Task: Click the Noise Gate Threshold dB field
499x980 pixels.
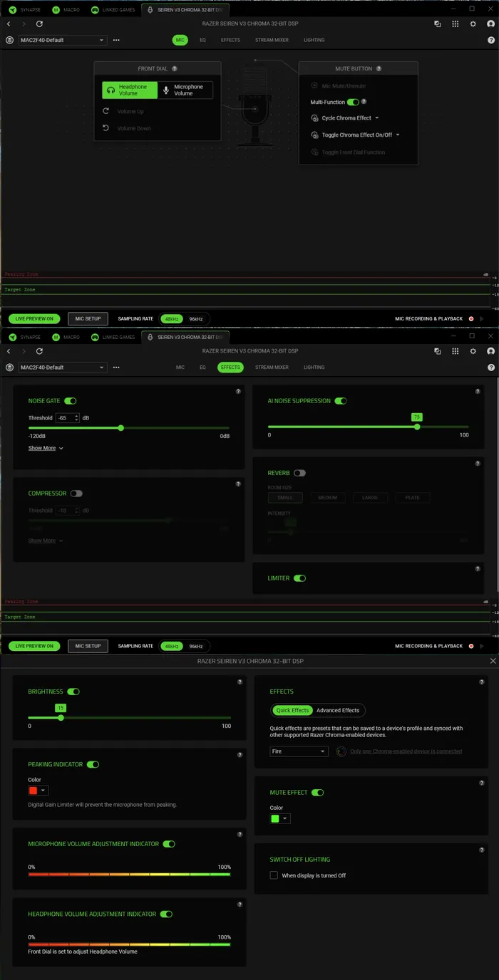Action: point(68,417)
